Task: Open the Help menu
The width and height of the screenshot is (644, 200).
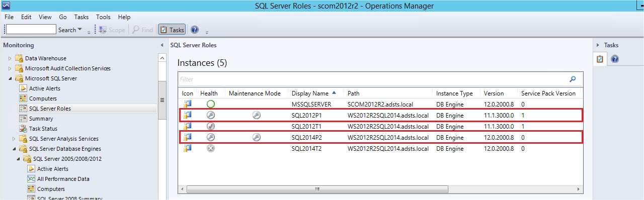Action: tap(124, 17)
